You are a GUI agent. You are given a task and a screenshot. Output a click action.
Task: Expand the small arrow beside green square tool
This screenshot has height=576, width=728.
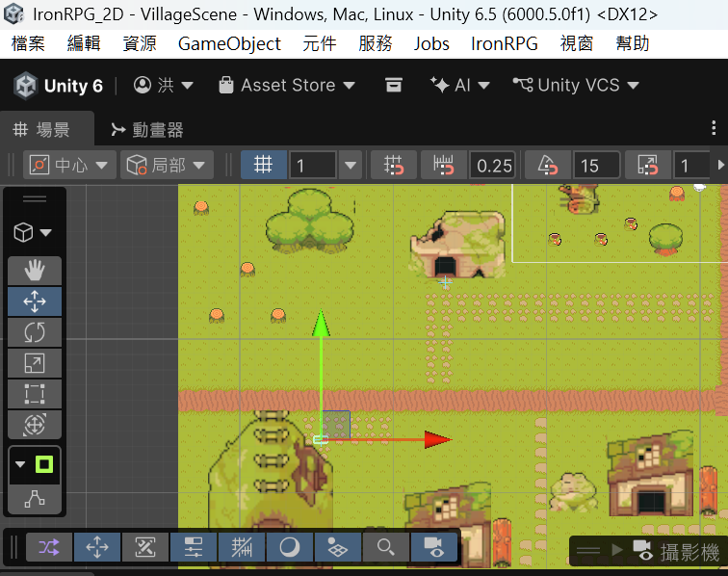(20, 464)
